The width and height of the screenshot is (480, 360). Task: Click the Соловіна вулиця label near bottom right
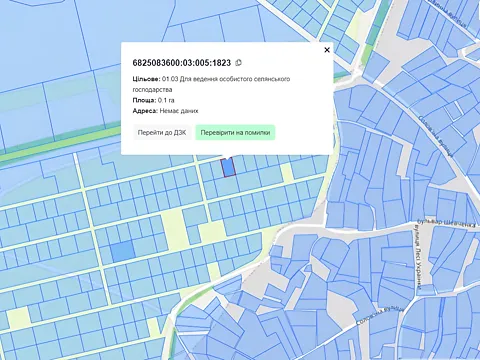click(380, 315)
